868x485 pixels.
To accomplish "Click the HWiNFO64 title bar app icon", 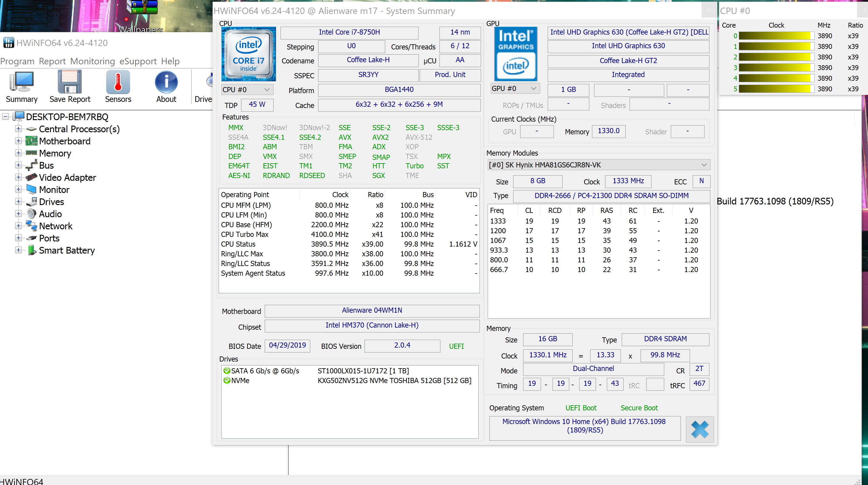I will tap(9, 43).
